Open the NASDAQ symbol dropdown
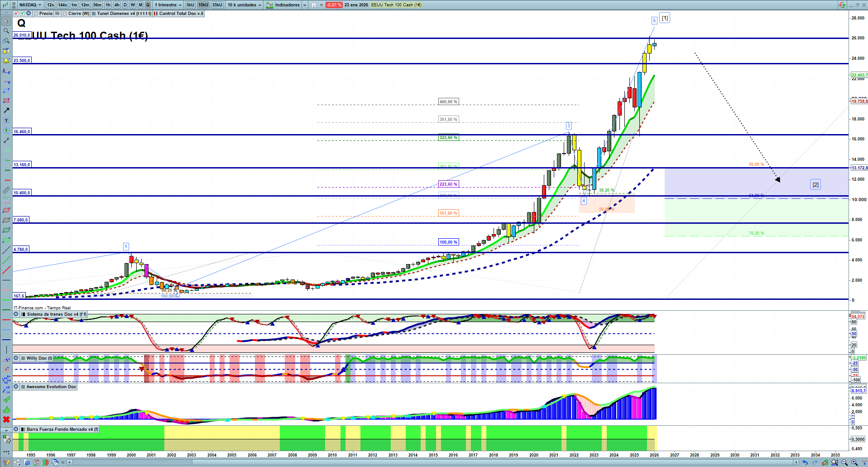 30,5
